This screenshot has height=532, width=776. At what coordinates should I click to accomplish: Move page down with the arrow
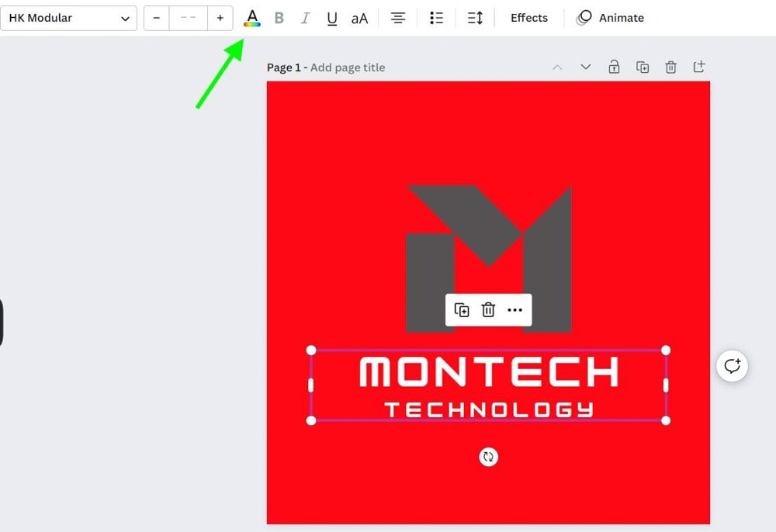585,67
